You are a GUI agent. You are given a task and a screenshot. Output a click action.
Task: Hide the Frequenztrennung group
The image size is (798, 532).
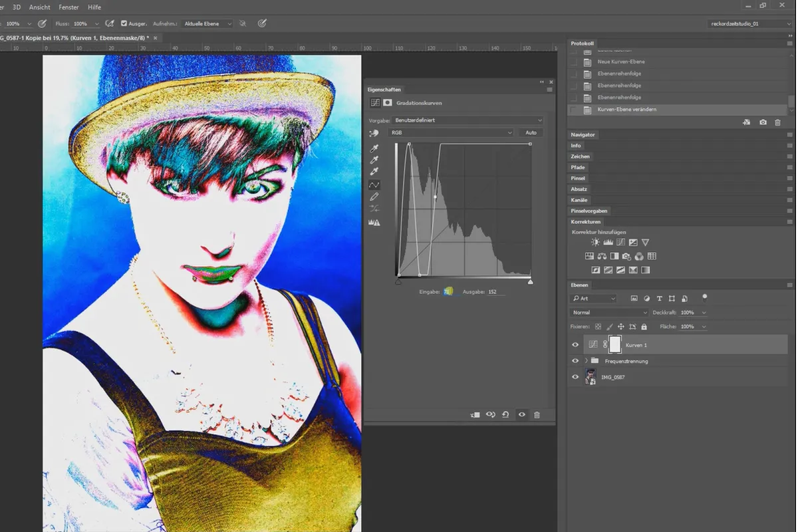tap(575, 361)
